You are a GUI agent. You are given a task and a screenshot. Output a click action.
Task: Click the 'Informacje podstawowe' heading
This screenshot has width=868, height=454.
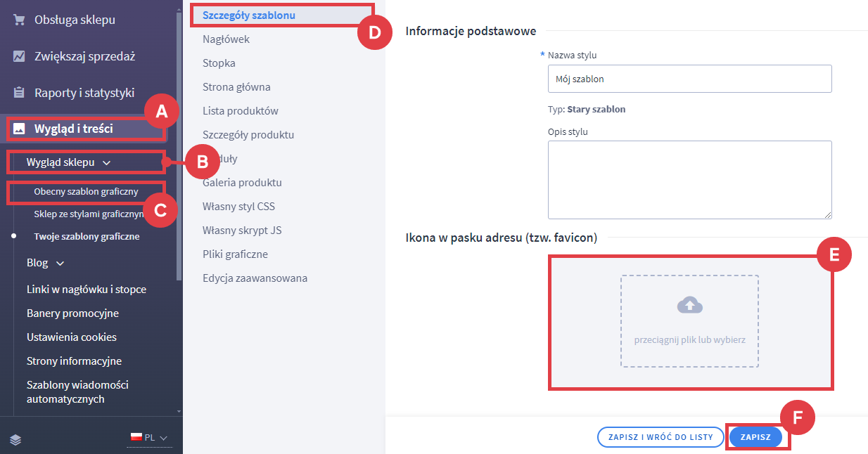click(x=471, y=31)
